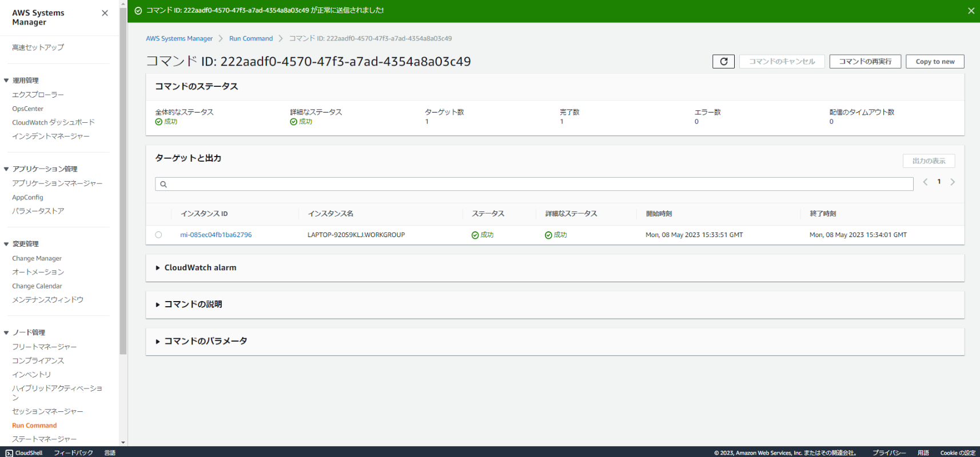Click the Copy to new button

click(x=935, y=61)
